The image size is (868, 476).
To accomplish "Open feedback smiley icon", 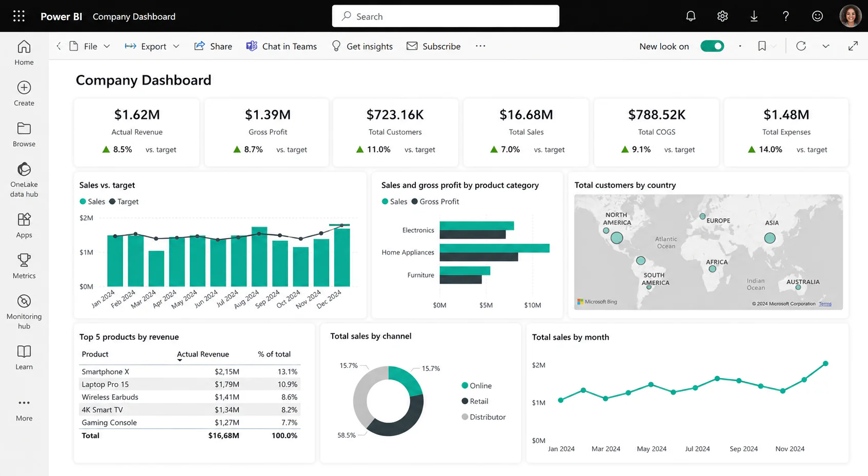I will tap(817, 16).
